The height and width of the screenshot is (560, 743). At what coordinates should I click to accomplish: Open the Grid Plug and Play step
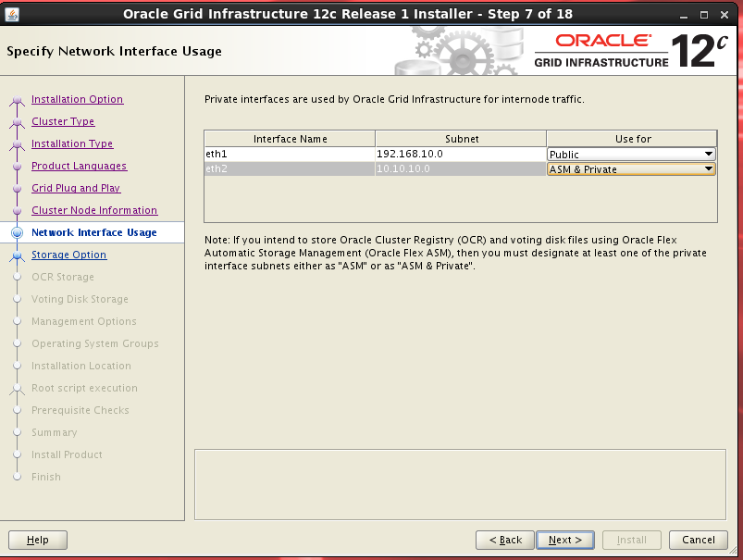pyautogui.click(x=76, y=188)
